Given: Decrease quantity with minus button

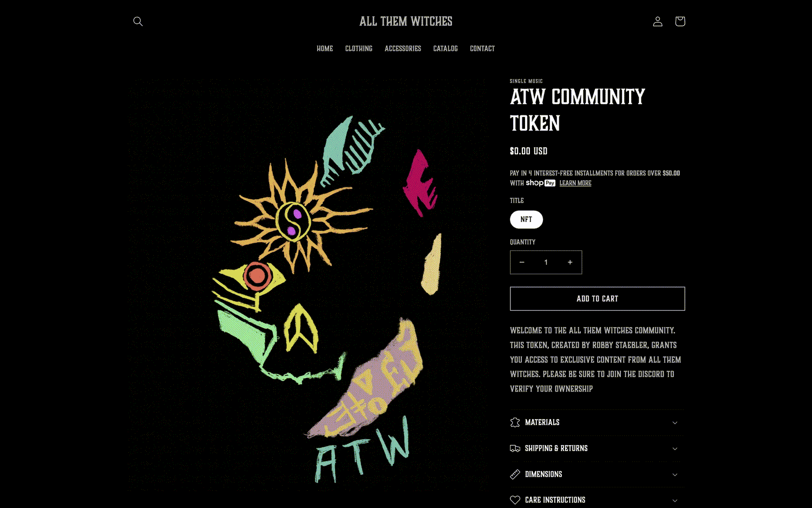Looking at the screenshot, I should pyautogui.click(x=522, y=262).
